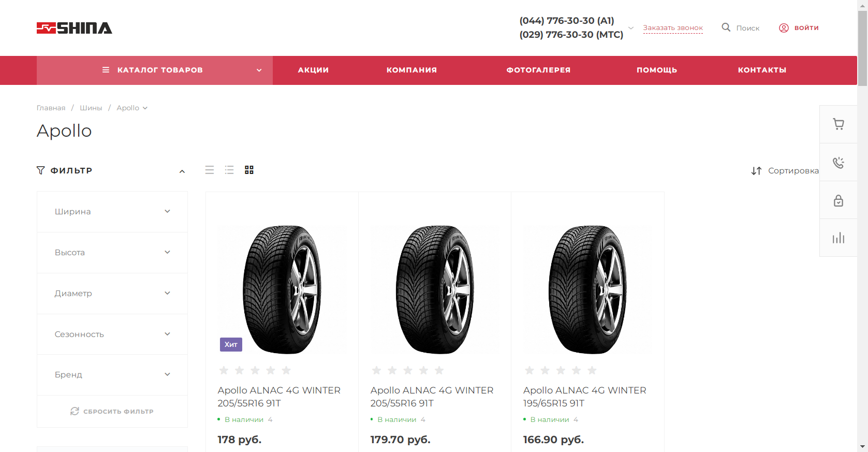Collapse the Фильтр panel
The image size is (868, 452).
182,171
